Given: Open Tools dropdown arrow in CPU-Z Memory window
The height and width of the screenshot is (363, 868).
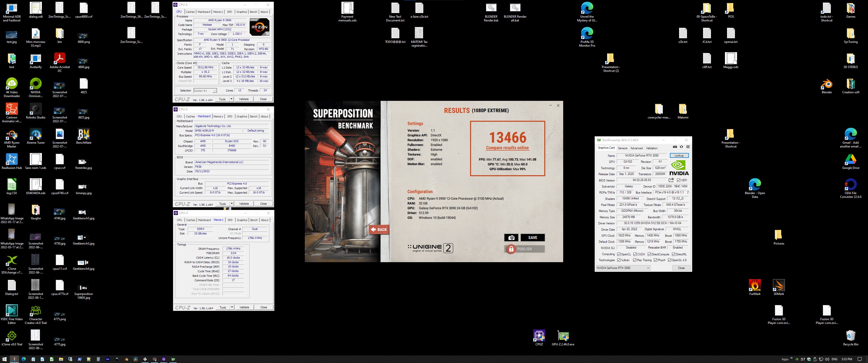Looking at the screenshot, I should [232, 308].
